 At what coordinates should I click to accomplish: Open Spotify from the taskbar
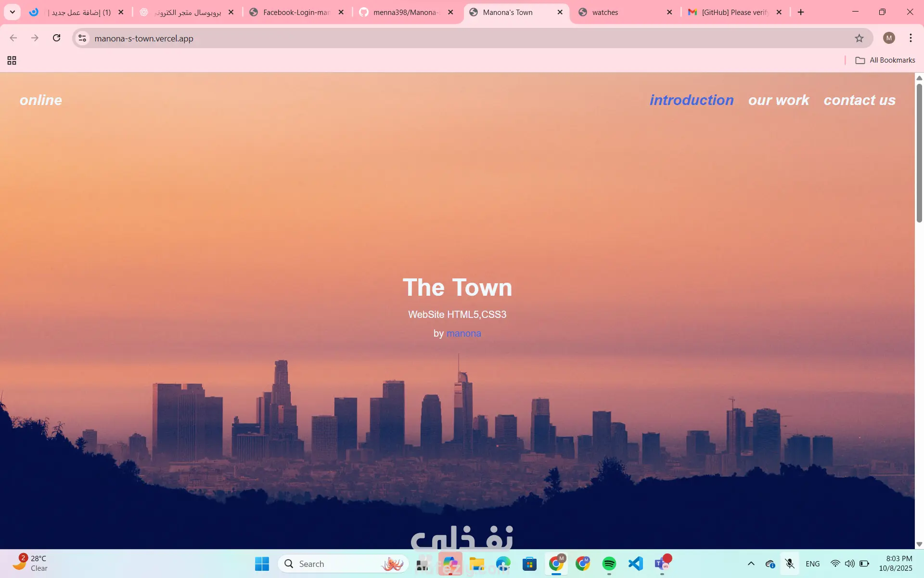point(609,564)
